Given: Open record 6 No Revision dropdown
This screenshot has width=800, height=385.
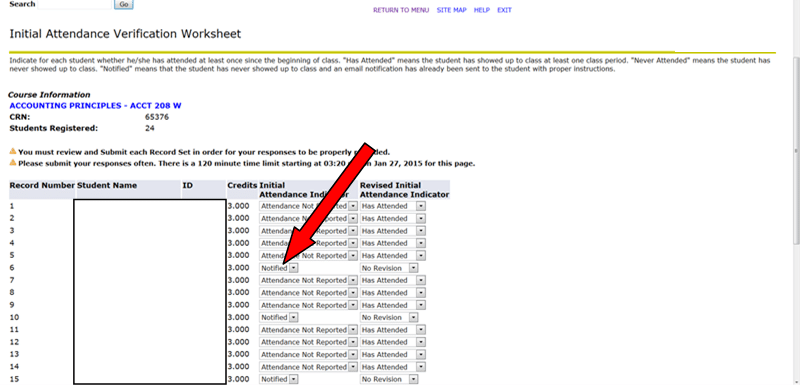Looking at the screenshot, I should point(389,268).
